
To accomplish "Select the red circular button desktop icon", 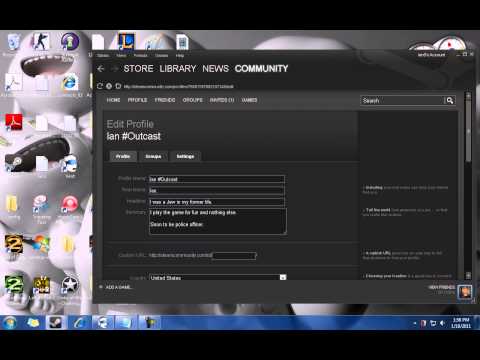I will (69, 204).
